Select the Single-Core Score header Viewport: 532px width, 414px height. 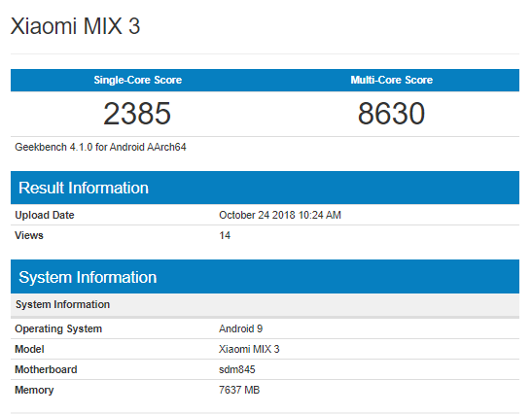(x=138, y=80)
